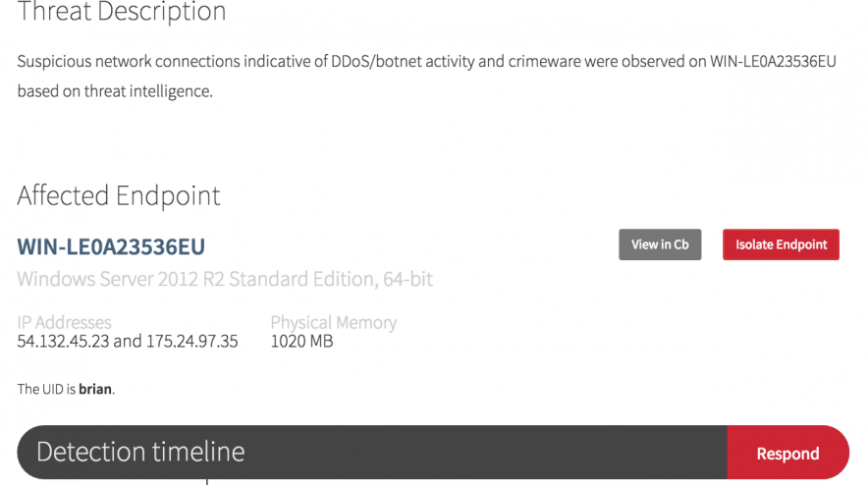Click the text 'The UID is'
Screen dimensions: 868x485
[46, 389]
